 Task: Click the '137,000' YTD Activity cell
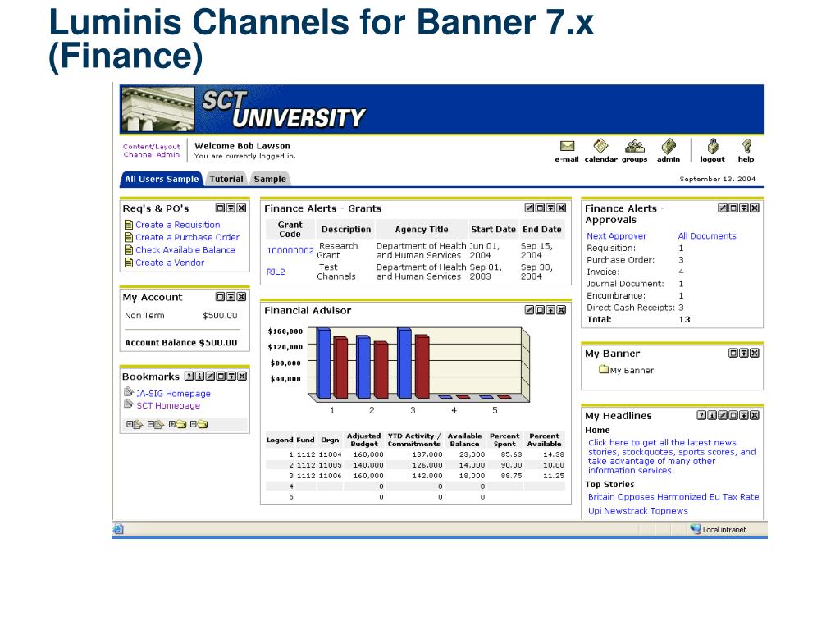(x=427, y=454)
